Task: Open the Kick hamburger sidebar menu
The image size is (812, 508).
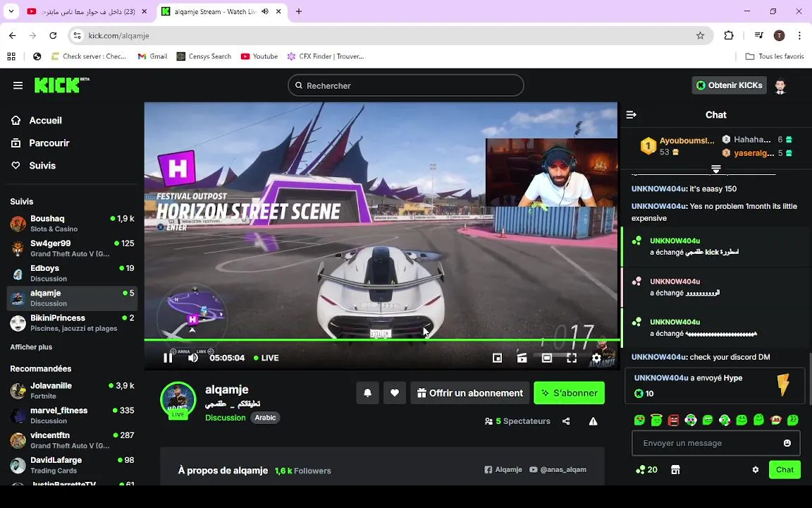Action: coord(18,85)
